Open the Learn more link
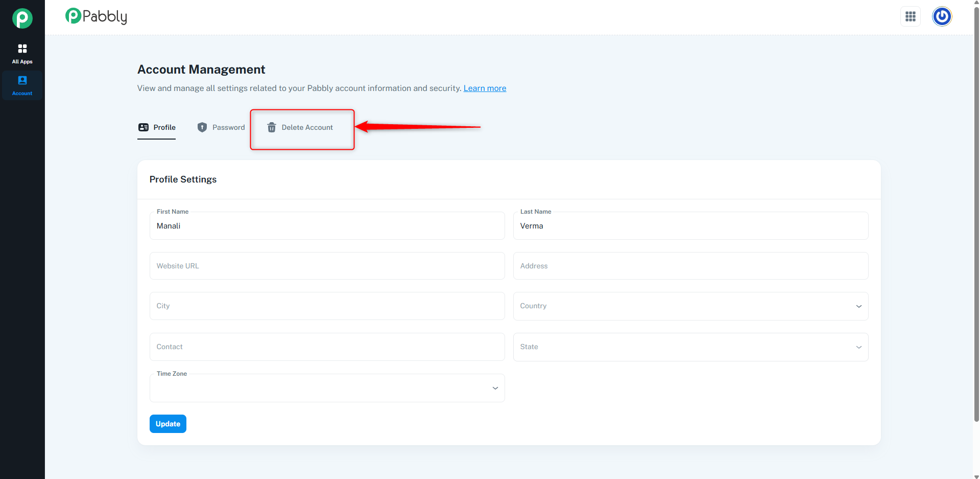This screenshot has height=479, width=980. [x=485, y=88]
